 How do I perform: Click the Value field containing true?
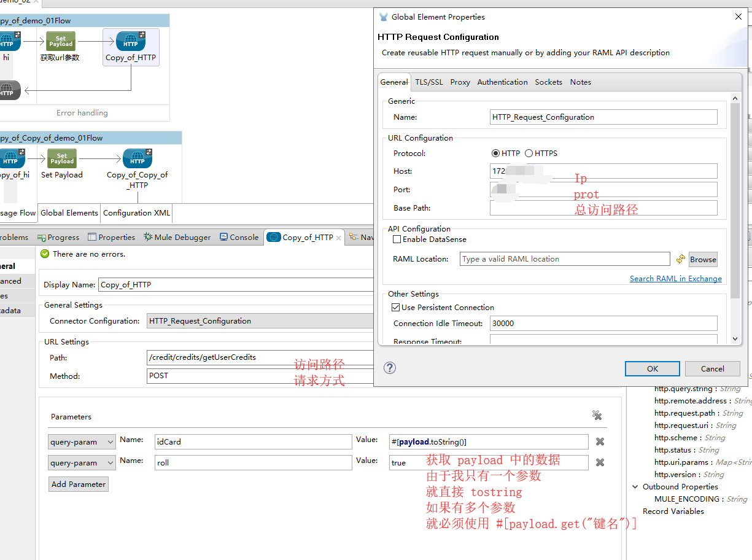489,462
